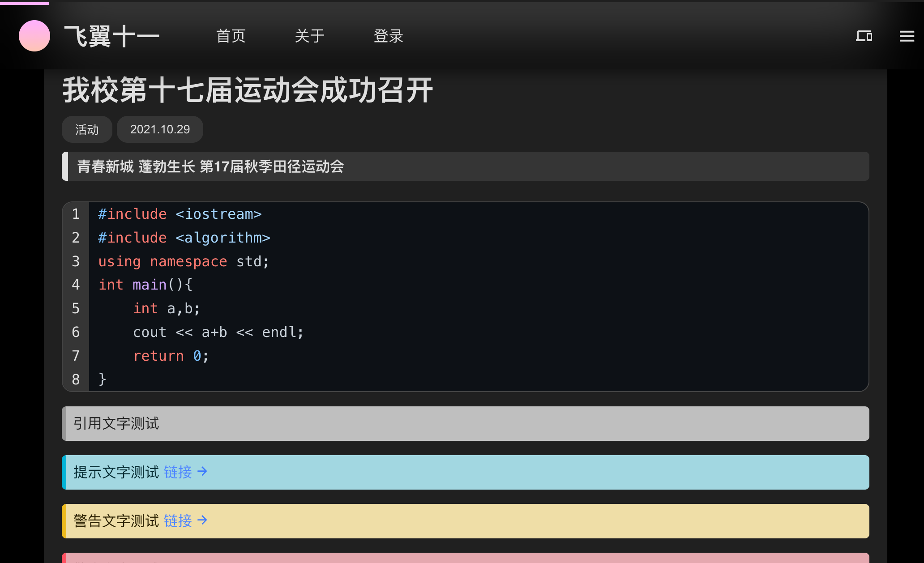Click code line #include <algorithm>
This screenshot has width=924, height=563.
tap(184, 238)
